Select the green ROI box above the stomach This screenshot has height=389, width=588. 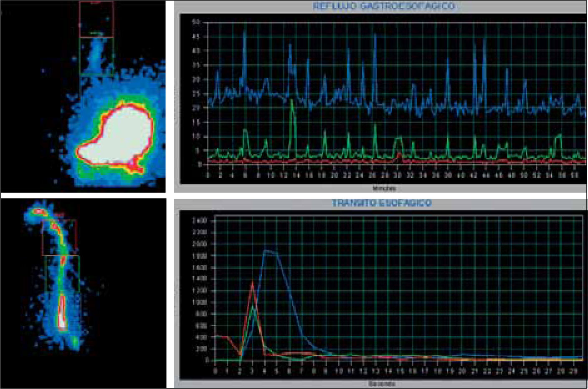coord(96,56)
